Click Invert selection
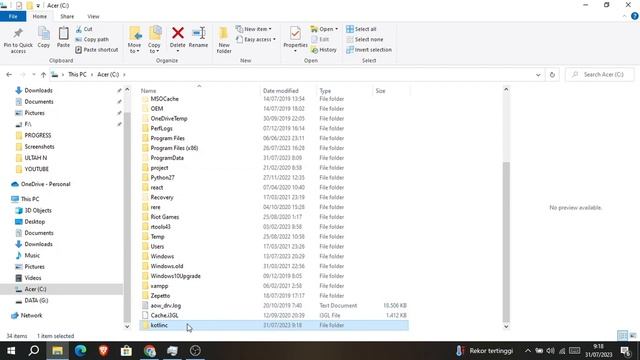This screenshot has width=640, height=360. (x=369, y=50)
